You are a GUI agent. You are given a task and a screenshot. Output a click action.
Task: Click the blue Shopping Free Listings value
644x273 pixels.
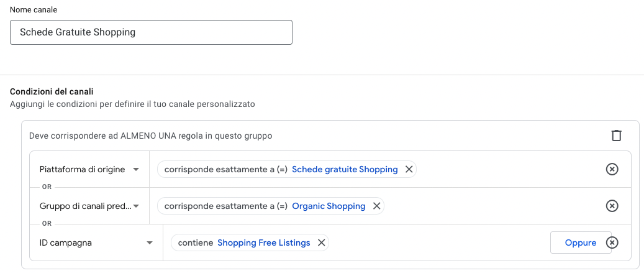[x=264, y=243]
